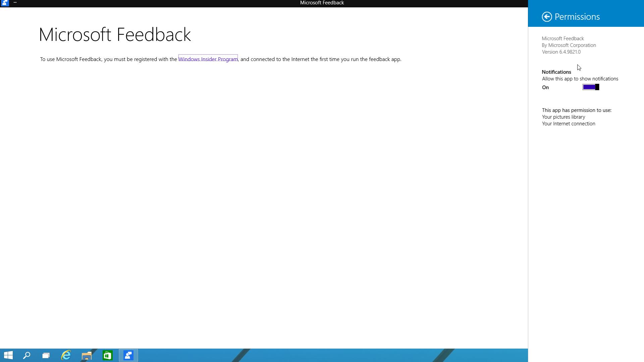Toggle the Notifications switch off
Screen dimensions: 644x362
point(591,87)
